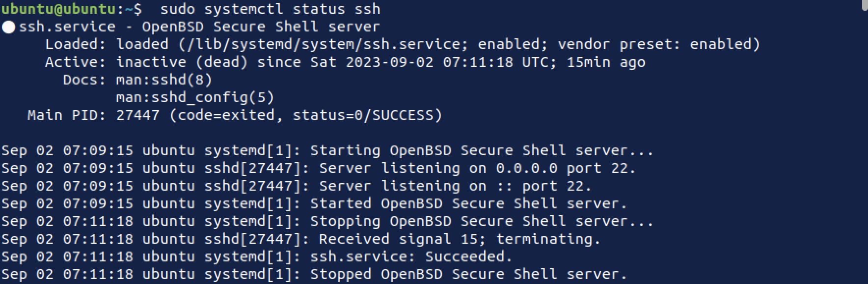The width and height of the screenshot is (868, 284).
Task: Click the ubuntu@ubuntu prompt text
Action: click(x=58, y=9)
